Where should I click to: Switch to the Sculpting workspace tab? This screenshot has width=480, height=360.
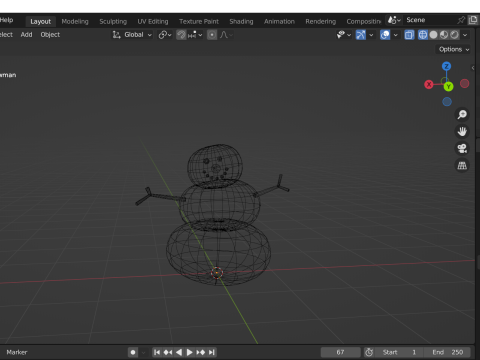click(113, 22)
